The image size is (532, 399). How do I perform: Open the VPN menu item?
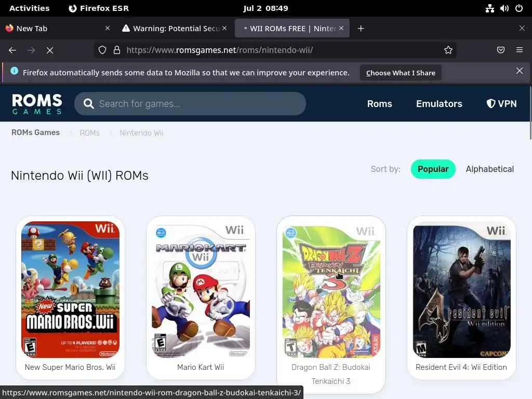coord(501,104)
